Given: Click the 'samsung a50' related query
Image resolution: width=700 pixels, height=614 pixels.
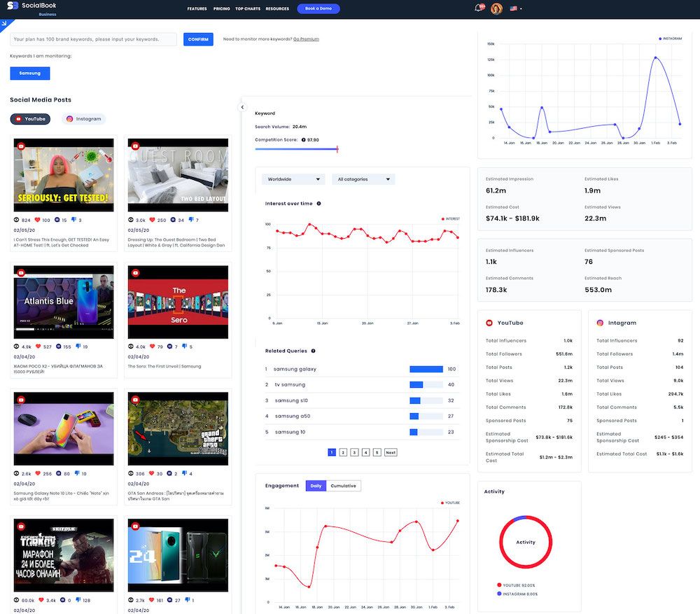Looking at the screenshot, I should pos(293,416).
